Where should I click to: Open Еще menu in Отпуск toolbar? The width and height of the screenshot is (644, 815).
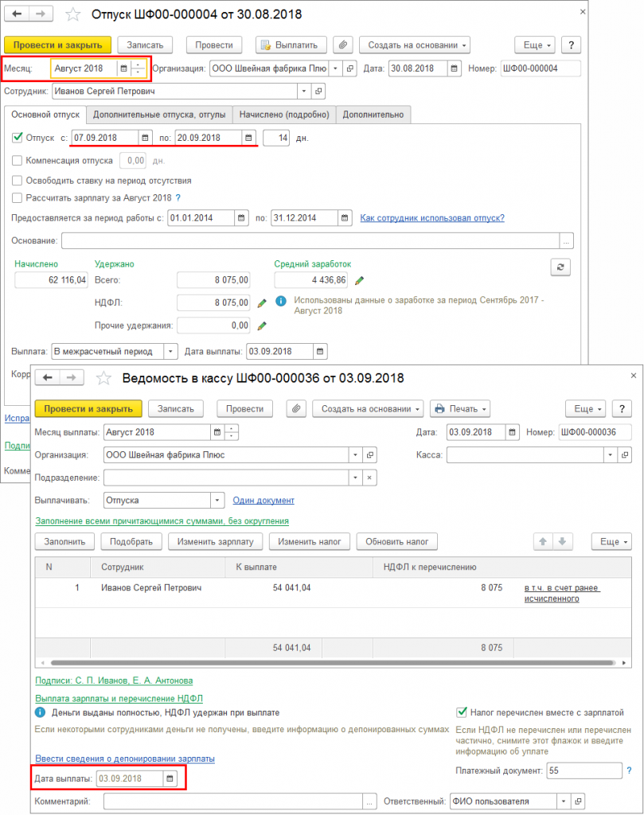535,45
